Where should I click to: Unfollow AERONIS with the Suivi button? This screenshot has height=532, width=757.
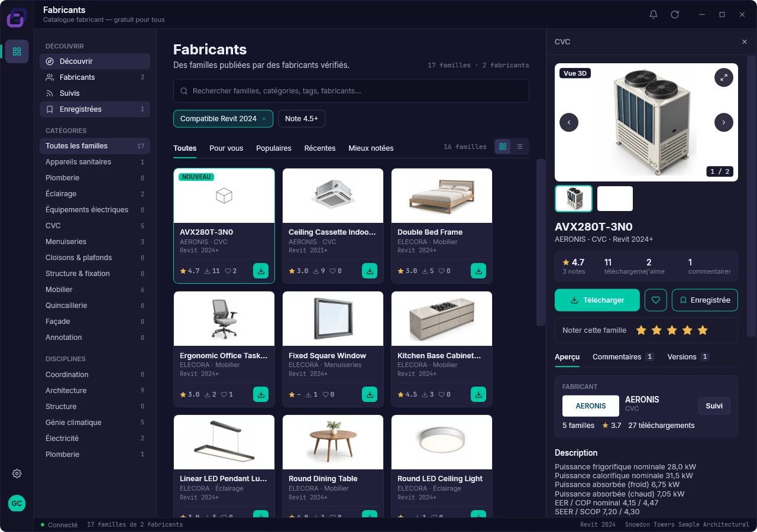(x=714, y=406)
